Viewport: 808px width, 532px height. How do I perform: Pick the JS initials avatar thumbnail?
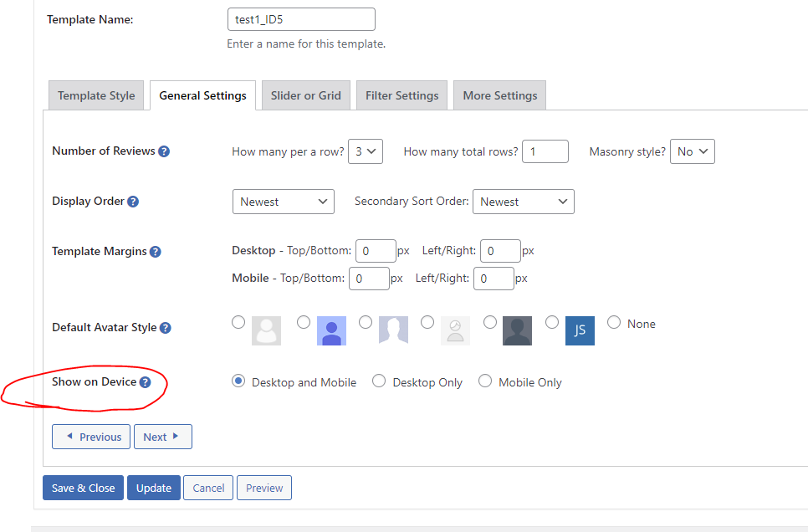coord(580,330)
